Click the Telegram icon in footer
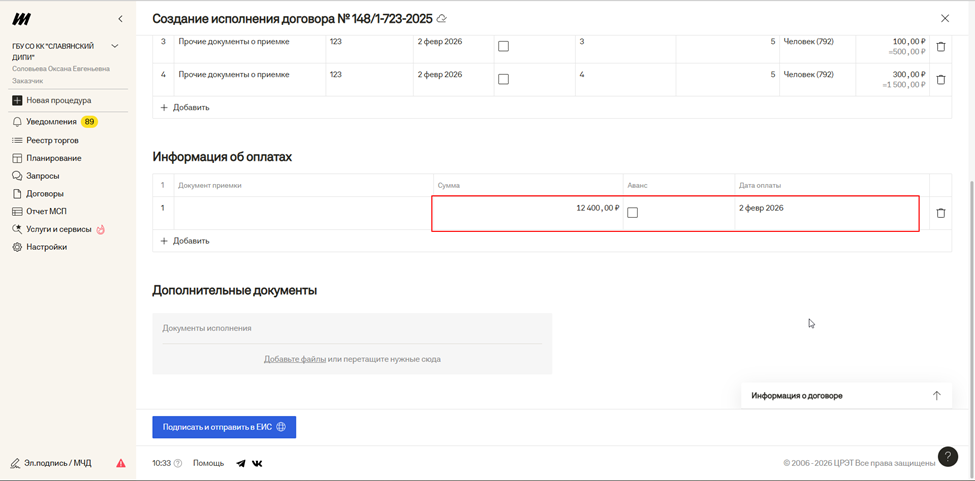 tap(241, 464)
